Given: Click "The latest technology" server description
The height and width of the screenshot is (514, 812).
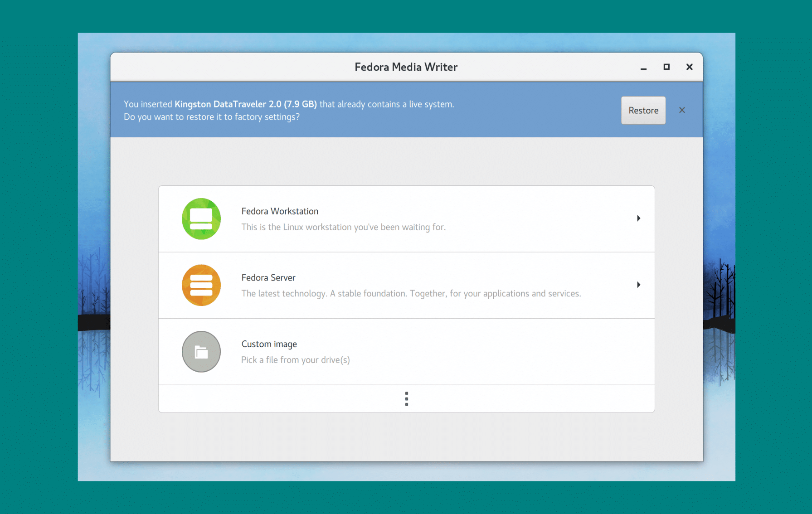Looking at the screenshot, I should point(411,293).
